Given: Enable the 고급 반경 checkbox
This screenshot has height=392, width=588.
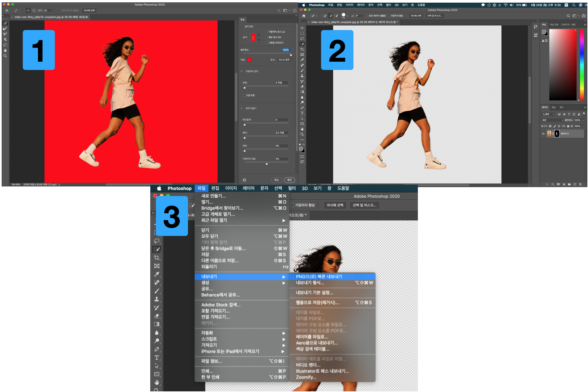Looking at the screenshot, I should 244,95.
